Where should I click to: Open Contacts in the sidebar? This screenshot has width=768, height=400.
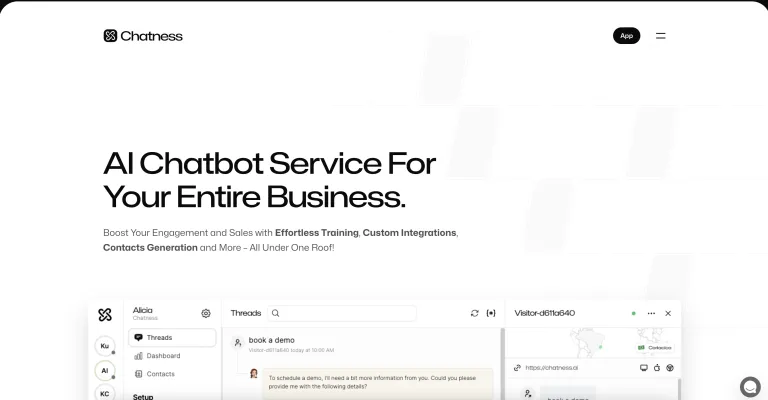(160, 374)
